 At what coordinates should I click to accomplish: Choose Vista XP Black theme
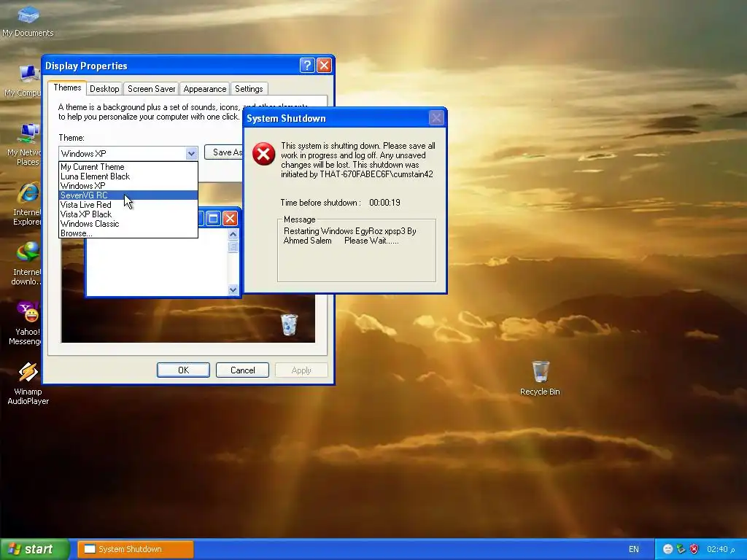click(128, 214)
